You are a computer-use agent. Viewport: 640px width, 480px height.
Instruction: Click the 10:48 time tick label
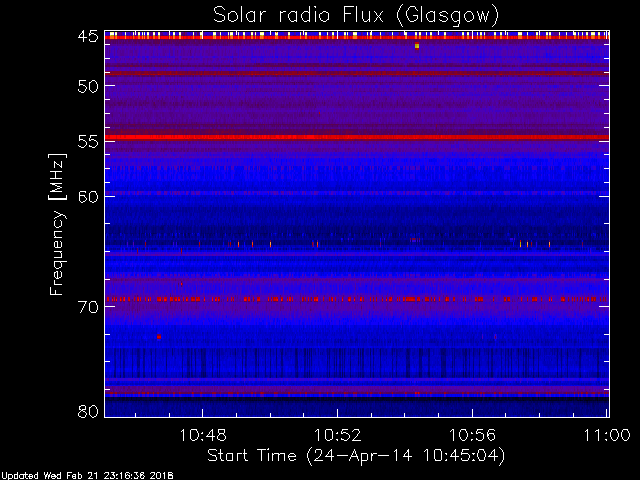[x=203, y=435]
